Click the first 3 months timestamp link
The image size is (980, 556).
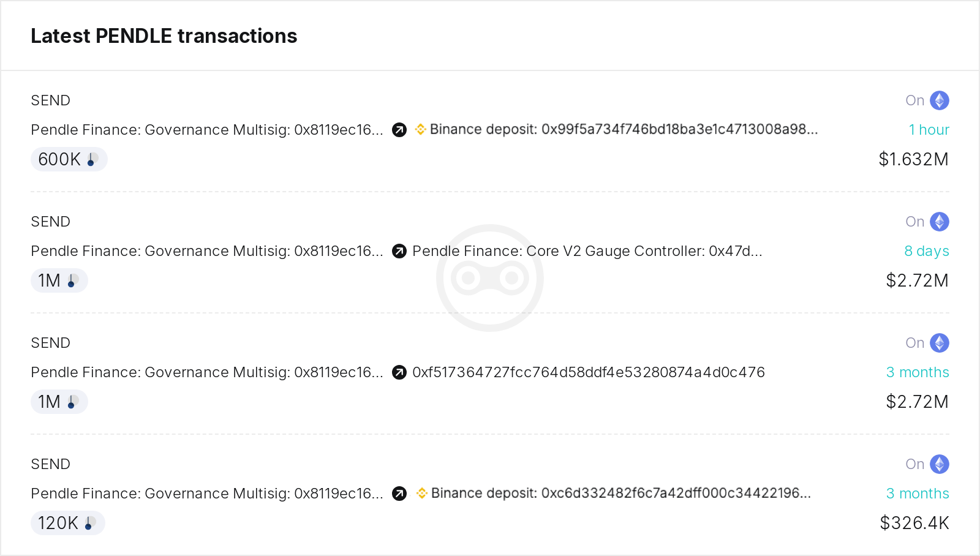[x=918, y=372]
